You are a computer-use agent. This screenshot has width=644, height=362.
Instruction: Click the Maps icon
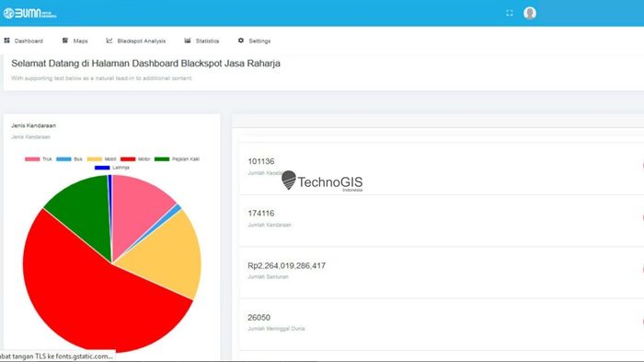click(65, 41)
